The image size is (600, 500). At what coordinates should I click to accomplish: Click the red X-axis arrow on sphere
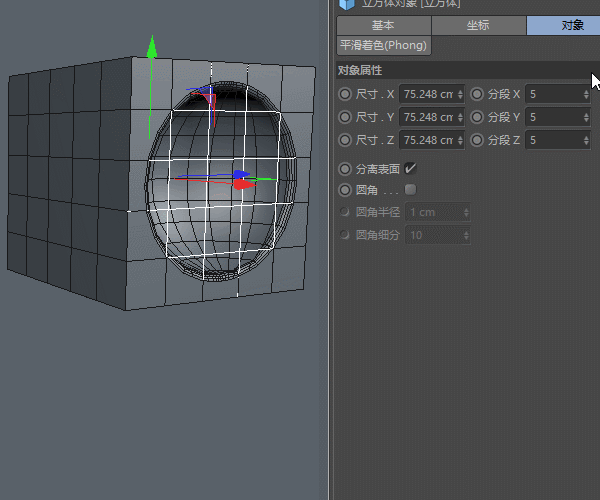(x=245, y=185)
